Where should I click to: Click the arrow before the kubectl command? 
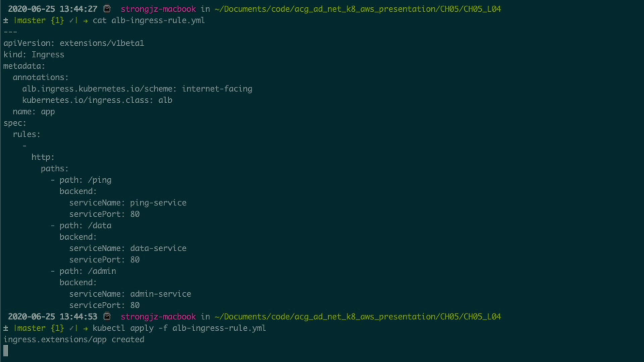pos(86,328)
